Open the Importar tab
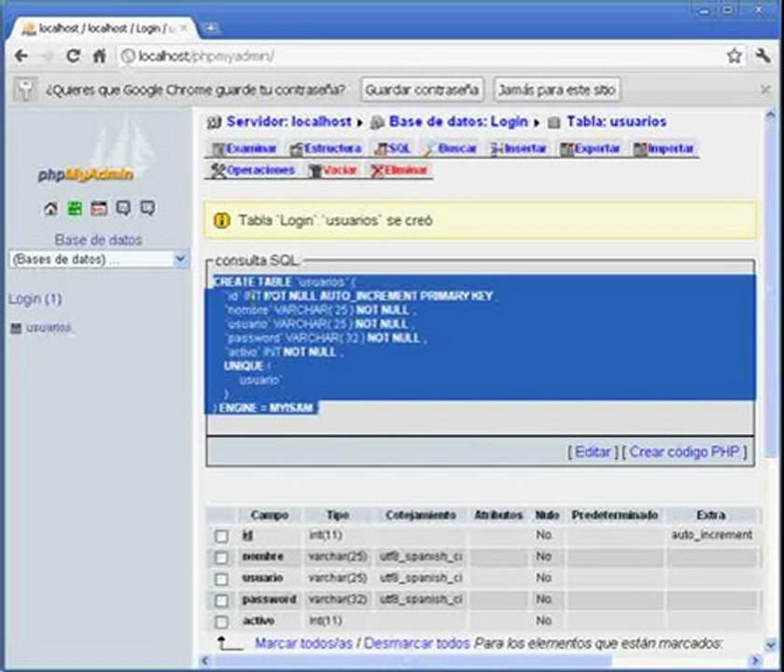The width and height of the screenshot is (784, 672). click(664, 148)
